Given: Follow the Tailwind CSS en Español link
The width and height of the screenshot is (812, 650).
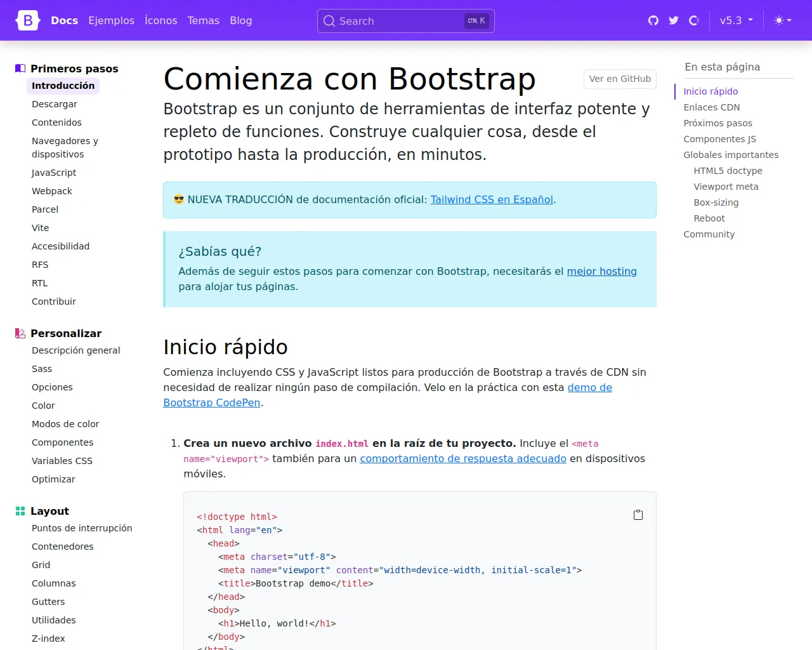Looking at the screenshot, I should [492, 199].
